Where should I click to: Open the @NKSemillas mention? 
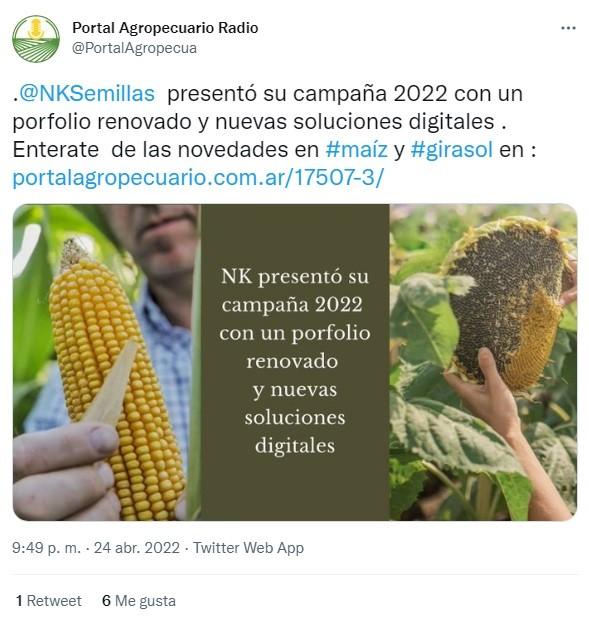tap(87, 94)
